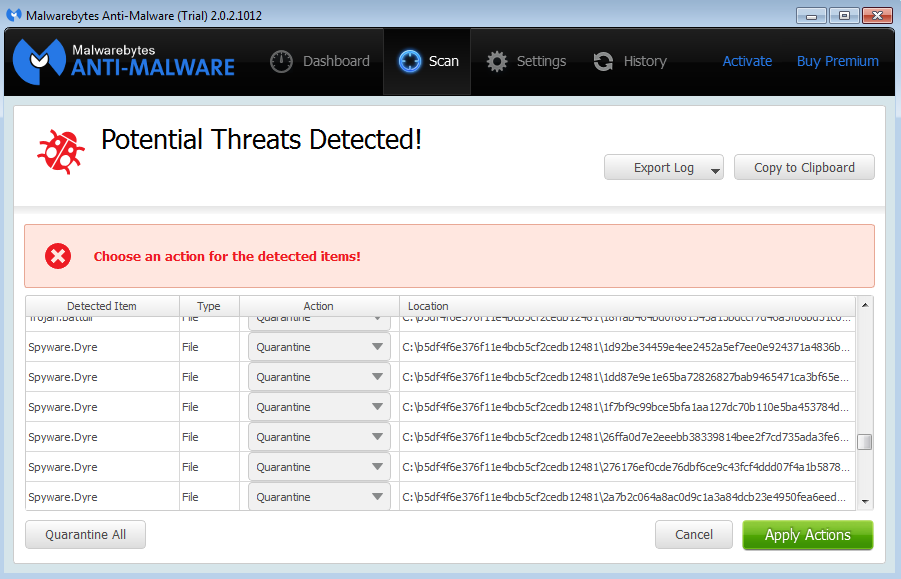Click the red bug threat icon
This screenshot has width=901, height=579.
coord(61,152)
